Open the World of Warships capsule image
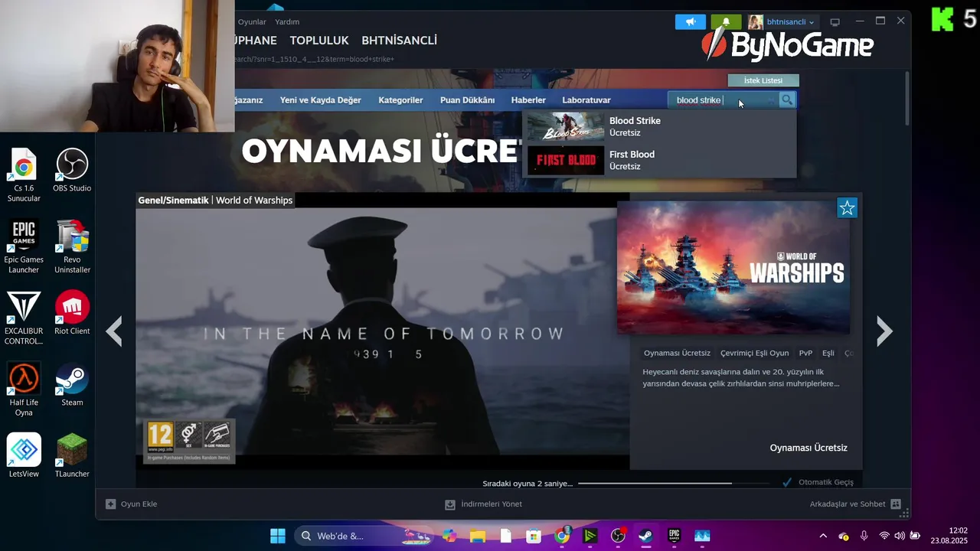The width and height of the screenshot is (980, 551). 733,268
